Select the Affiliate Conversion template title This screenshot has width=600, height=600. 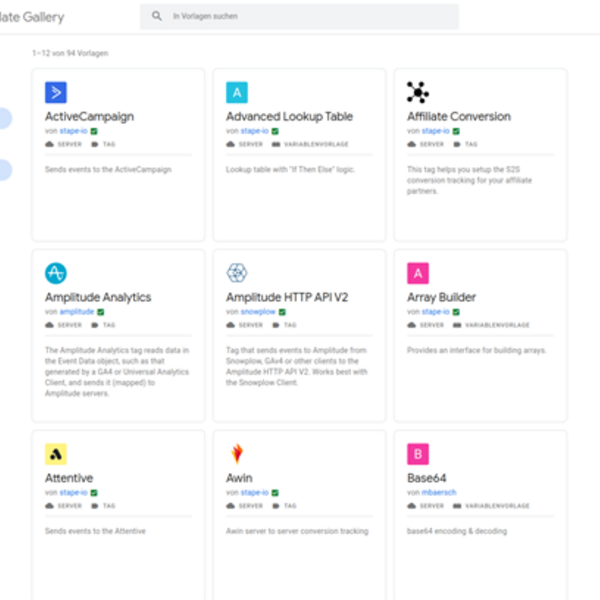(458, 116)
